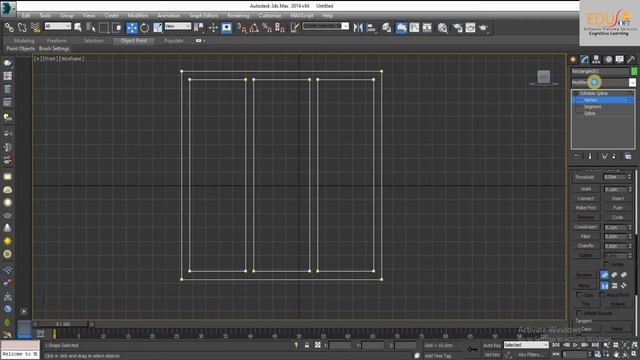Click the ViewCube in viewport corner
The width and height of the screenshot is (640, 360).
[x=543, y=77]
